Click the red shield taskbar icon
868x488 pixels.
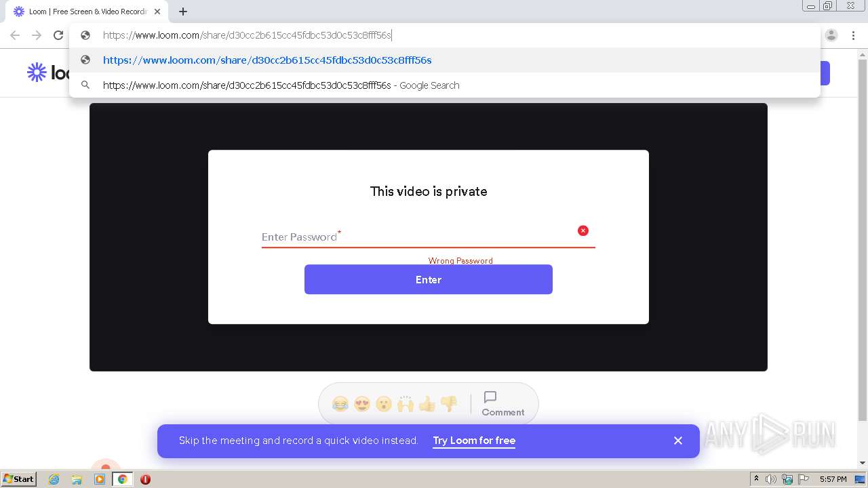click(x=145, y=479)
